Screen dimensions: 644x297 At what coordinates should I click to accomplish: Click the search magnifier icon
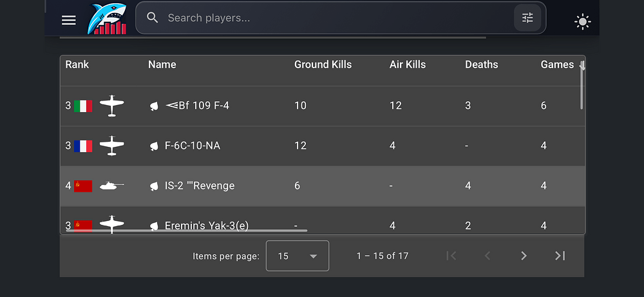tap(153, 18)
